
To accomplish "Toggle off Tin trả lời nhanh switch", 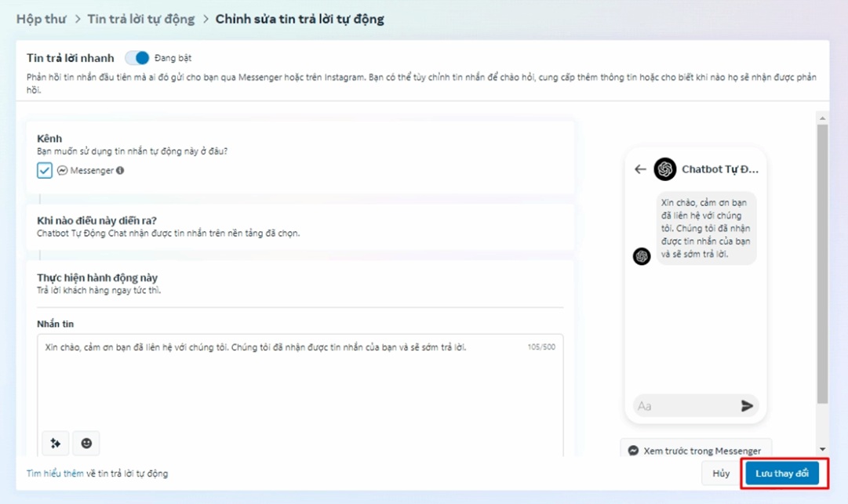I will coord(137,58).
